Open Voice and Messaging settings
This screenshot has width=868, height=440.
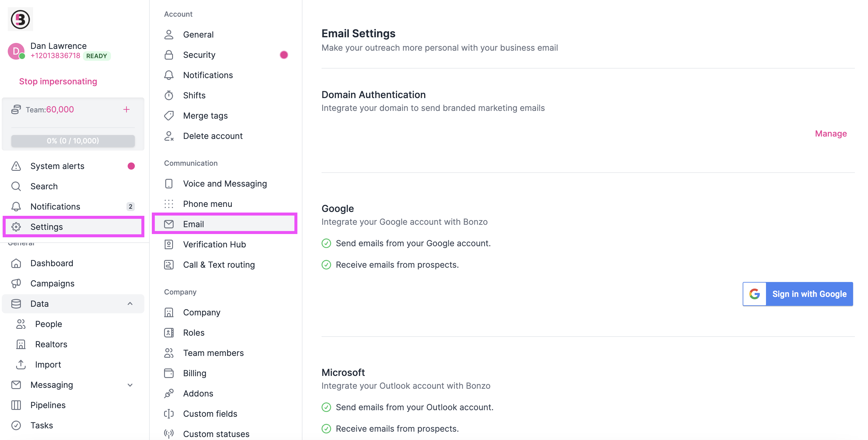(225, 183)
